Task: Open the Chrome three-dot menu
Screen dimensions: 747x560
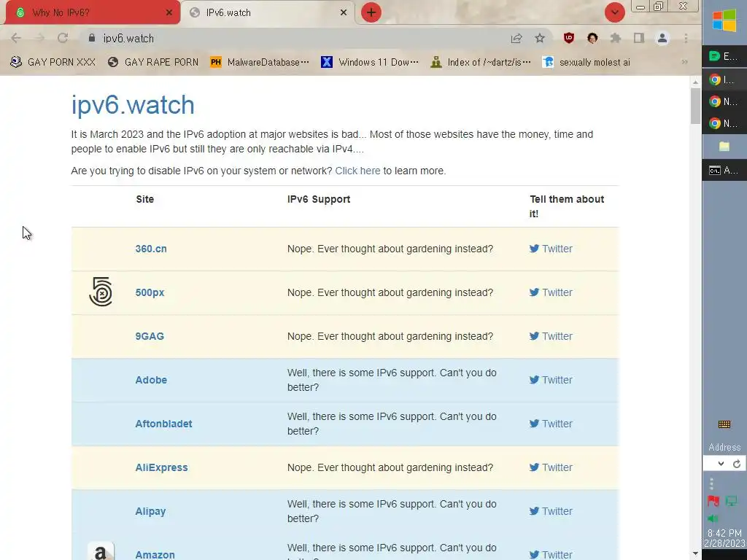Action: point(686,38)
